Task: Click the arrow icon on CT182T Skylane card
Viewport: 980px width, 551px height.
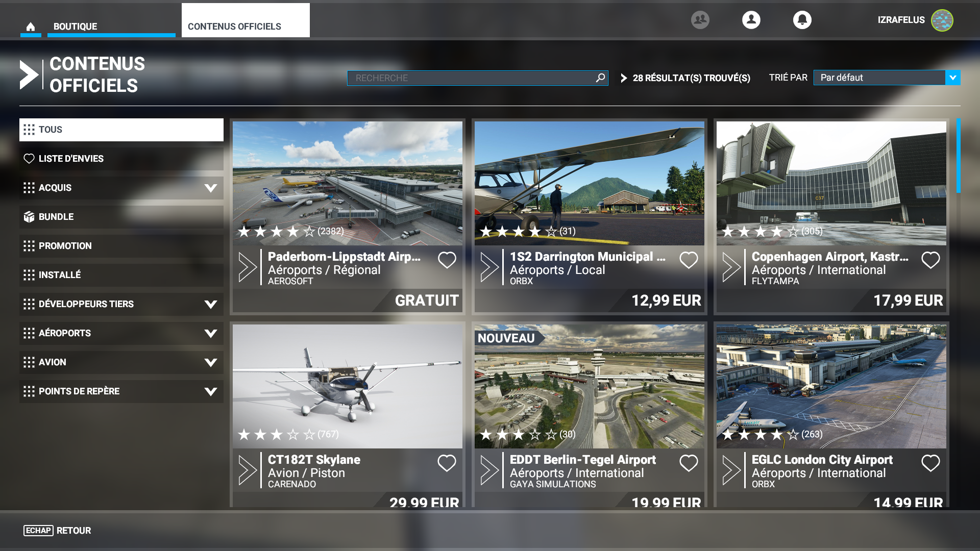Action: point(248,470)
